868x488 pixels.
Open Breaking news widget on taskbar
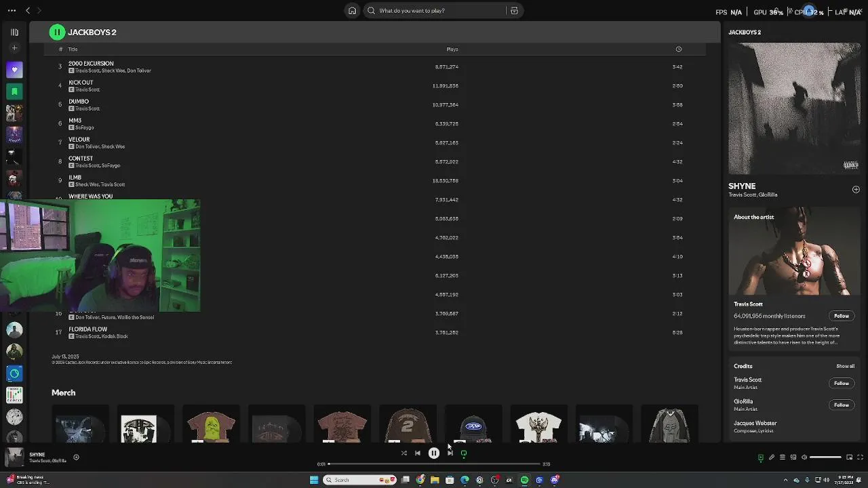[27, 480]
